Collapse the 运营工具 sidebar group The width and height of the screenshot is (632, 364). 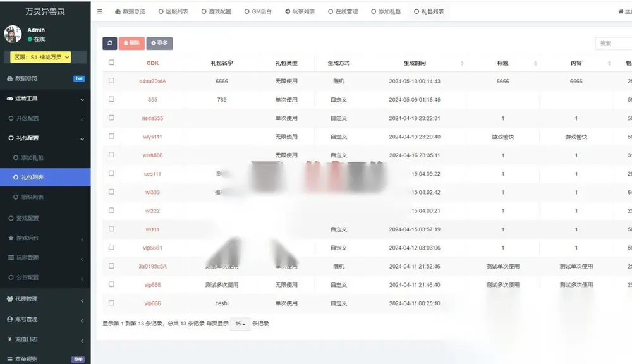coord(45,99)
